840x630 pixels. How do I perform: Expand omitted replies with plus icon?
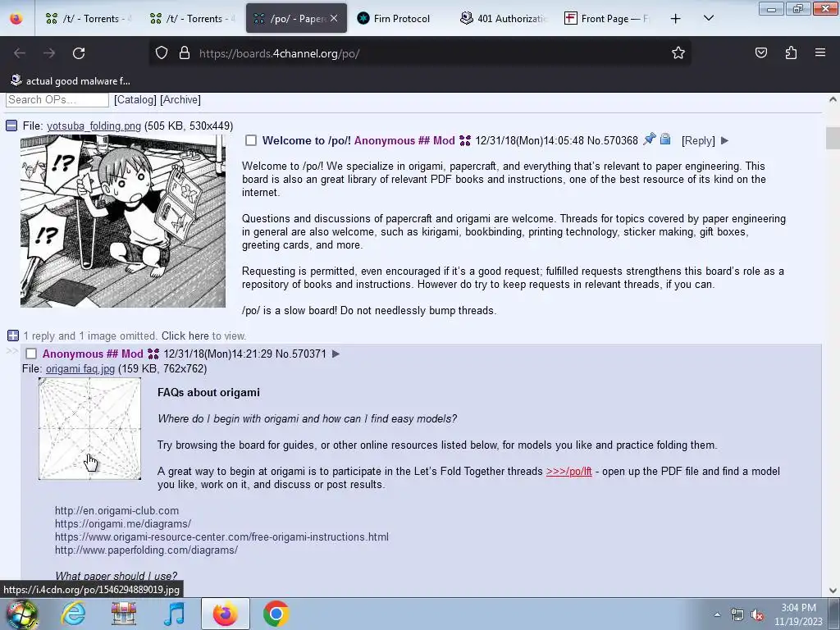[x=13, y=336]
